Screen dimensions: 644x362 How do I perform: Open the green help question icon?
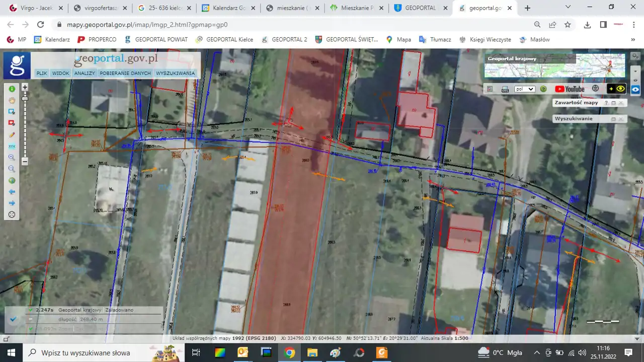(x=543, y=89)
